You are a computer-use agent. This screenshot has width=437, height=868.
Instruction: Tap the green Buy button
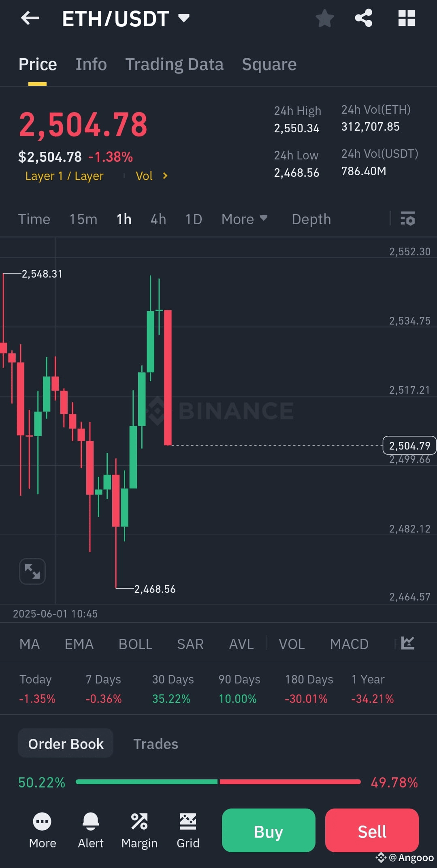pyautogui.click(x=269, y=830)
